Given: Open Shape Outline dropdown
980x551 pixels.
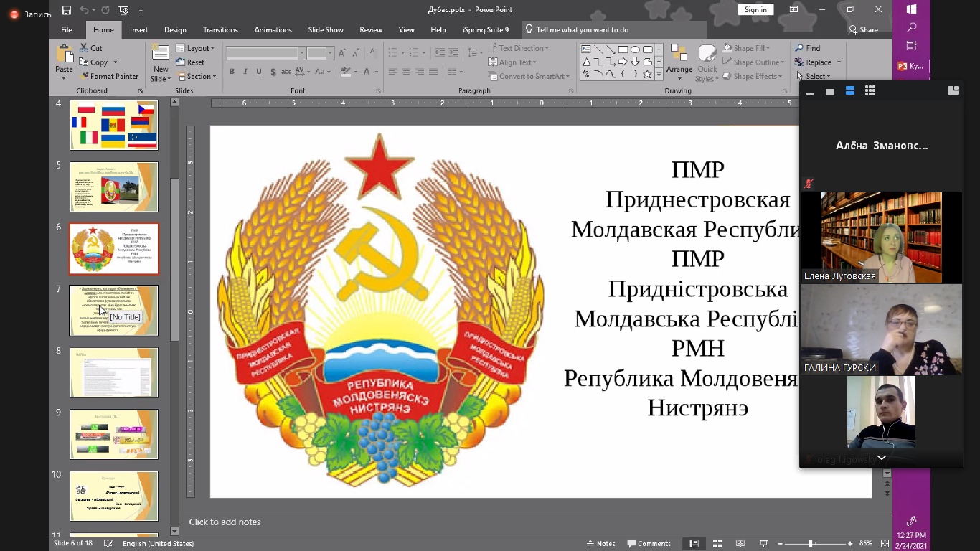Looking at the screenshot, I should point(753,62).
